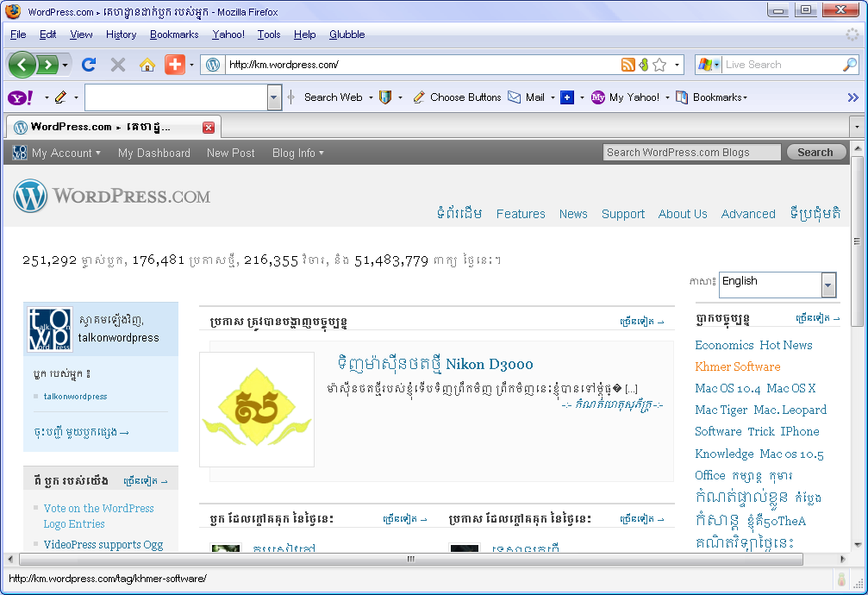
Task: Click the blavatar icon next to My Account
Action: pos(19,153)
